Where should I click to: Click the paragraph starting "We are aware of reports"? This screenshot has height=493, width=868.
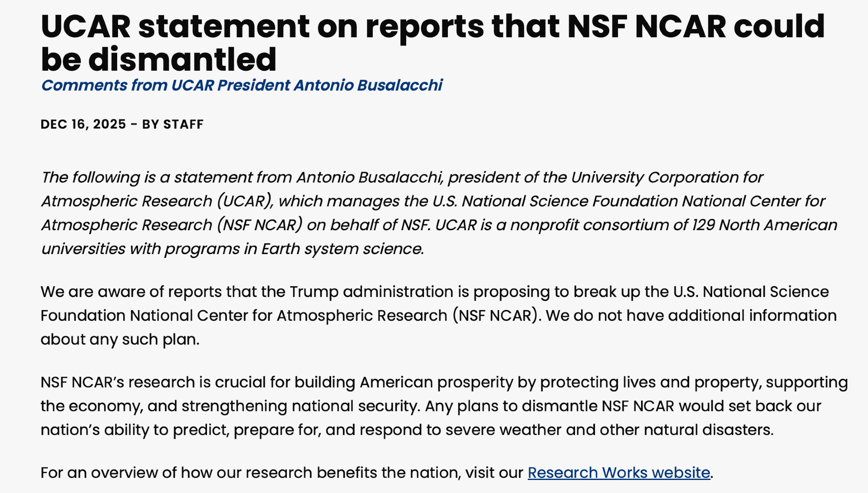click(x=434, y=315)
